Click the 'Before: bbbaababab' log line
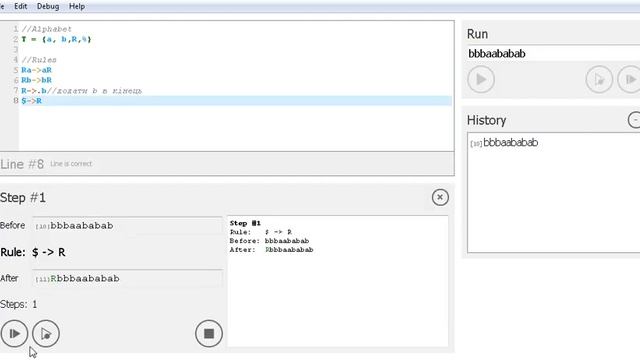 point(269,241)
